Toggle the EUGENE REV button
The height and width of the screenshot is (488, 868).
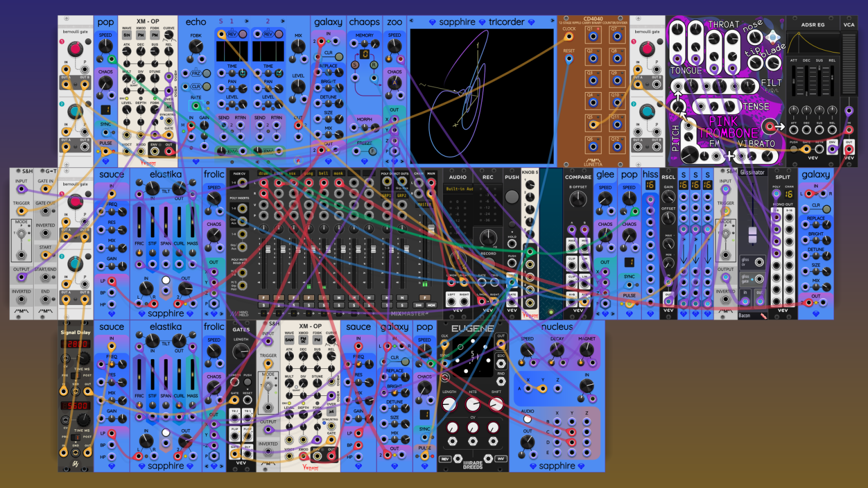[445, 459]
